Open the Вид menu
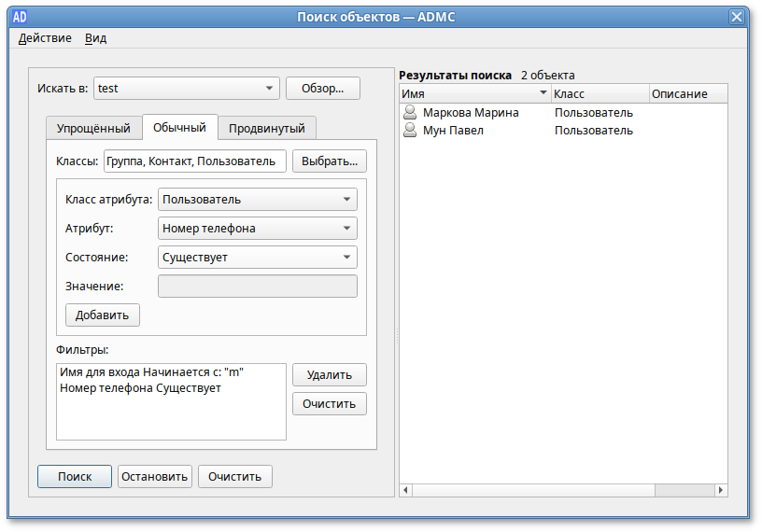762x532 pixels. click(x=96, y=38)
